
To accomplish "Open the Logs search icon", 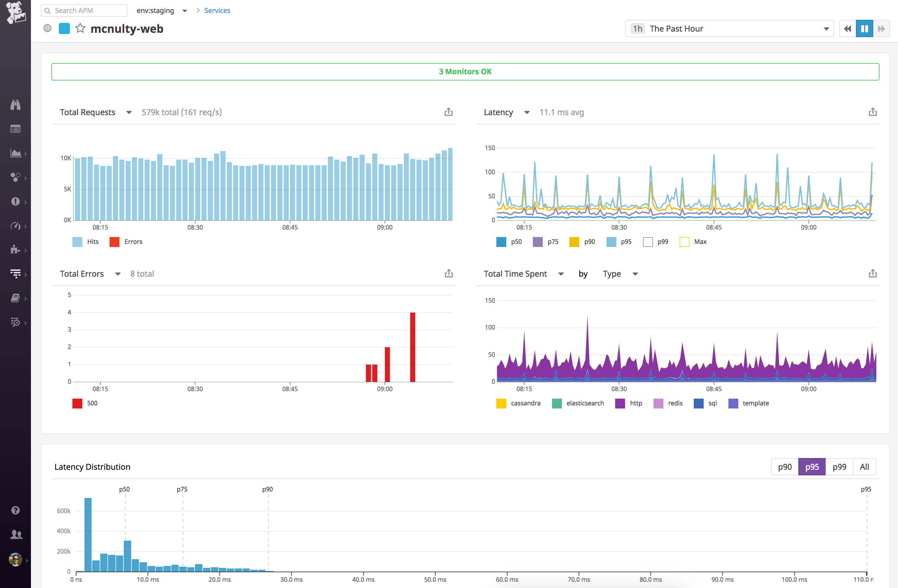I will click(15, 323).
